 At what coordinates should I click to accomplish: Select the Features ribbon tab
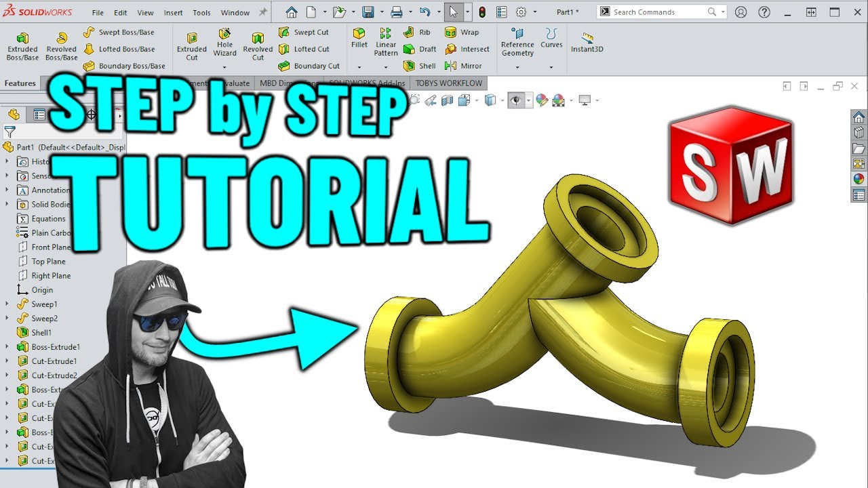click(x=20, y=83)
